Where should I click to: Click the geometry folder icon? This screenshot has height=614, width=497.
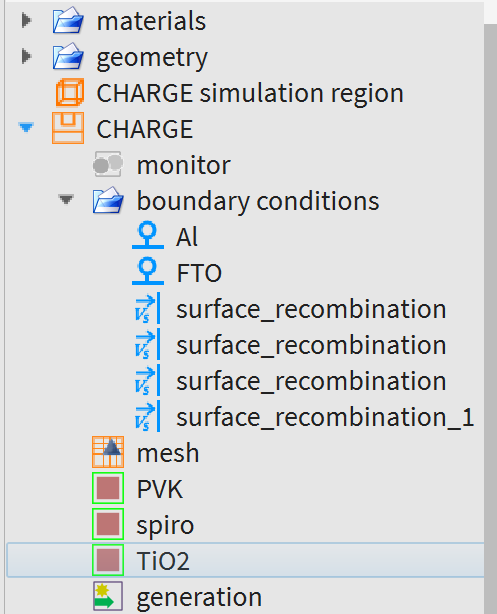(x=68, y=56)
